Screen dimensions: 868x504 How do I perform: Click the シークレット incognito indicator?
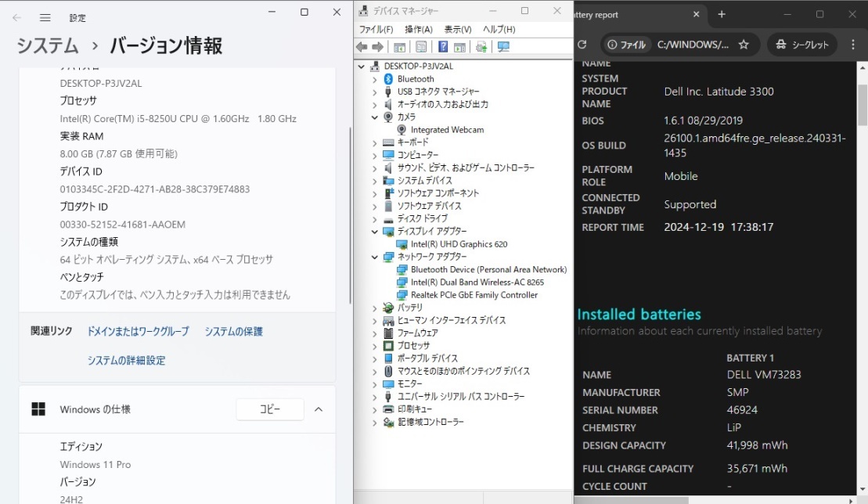tap(802, 45)
